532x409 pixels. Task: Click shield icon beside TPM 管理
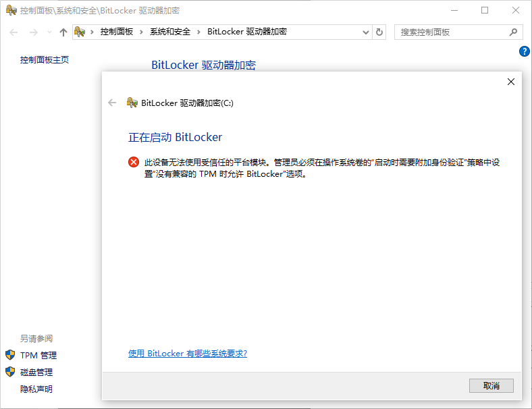coord(10,355)
